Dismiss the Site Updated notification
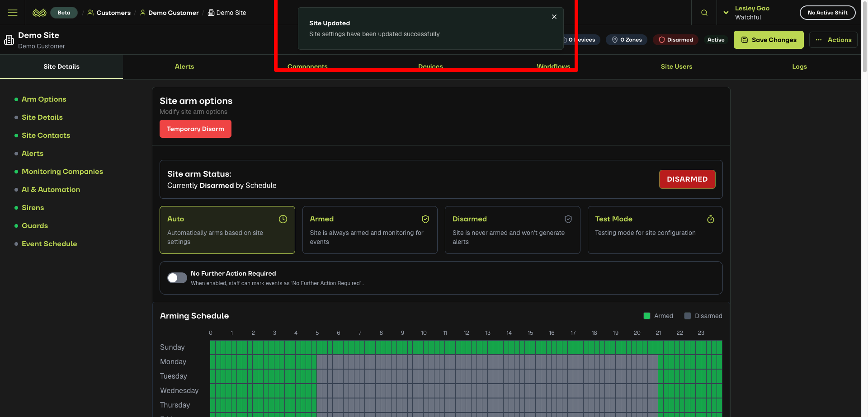Viewport: 868px width, 417px height. coord(554,17)
